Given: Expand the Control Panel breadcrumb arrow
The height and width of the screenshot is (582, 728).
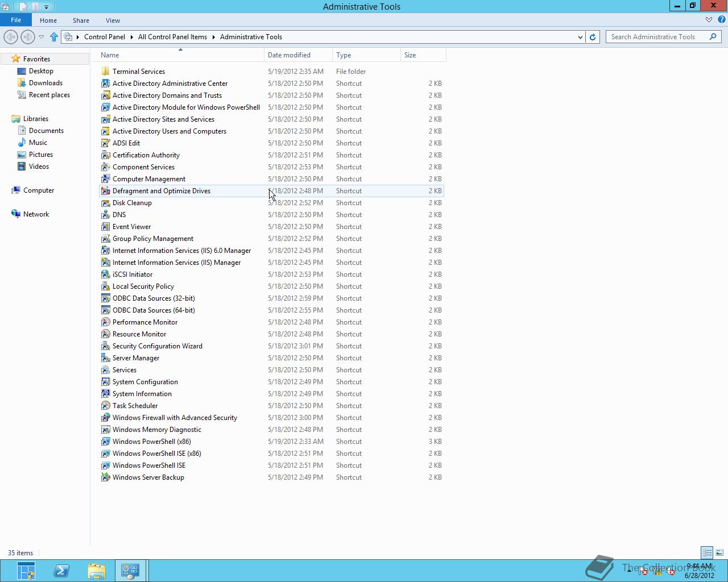Looking at the screenshot, I should click(133, 37).
